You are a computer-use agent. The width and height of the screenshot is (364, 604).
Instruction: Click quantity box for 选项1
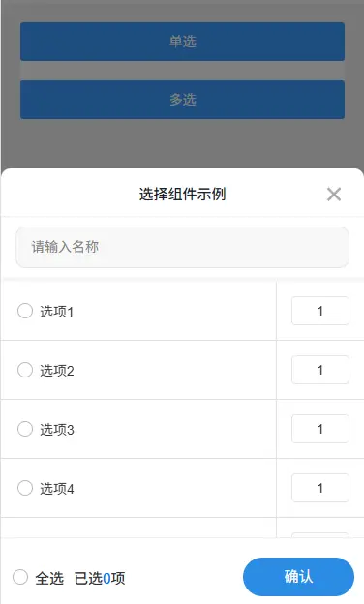click(320, 311)
